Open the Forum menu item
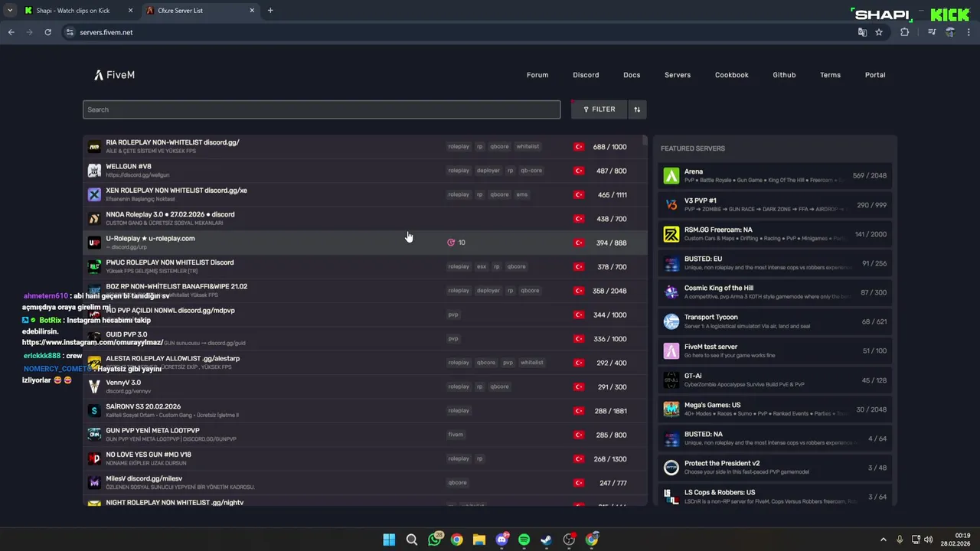Image resolution: width=980 pixels, height=551 pixels. [537, 75]
